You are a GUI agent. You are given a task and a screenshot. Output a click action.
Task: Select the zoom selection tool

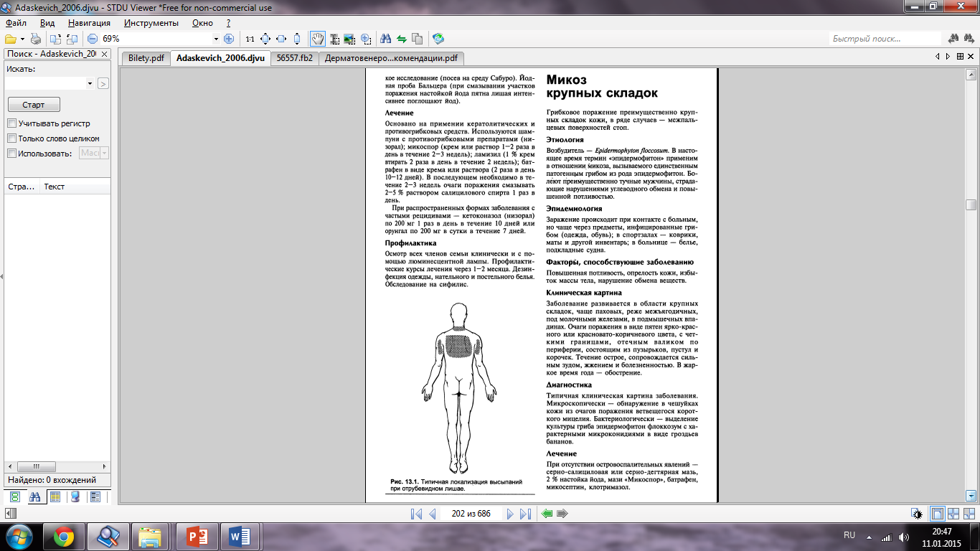(366, 39)
